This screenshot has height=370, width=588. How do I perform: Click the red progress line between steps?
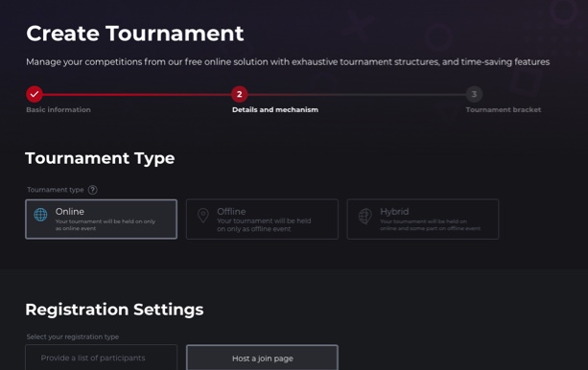coord(137,95)
